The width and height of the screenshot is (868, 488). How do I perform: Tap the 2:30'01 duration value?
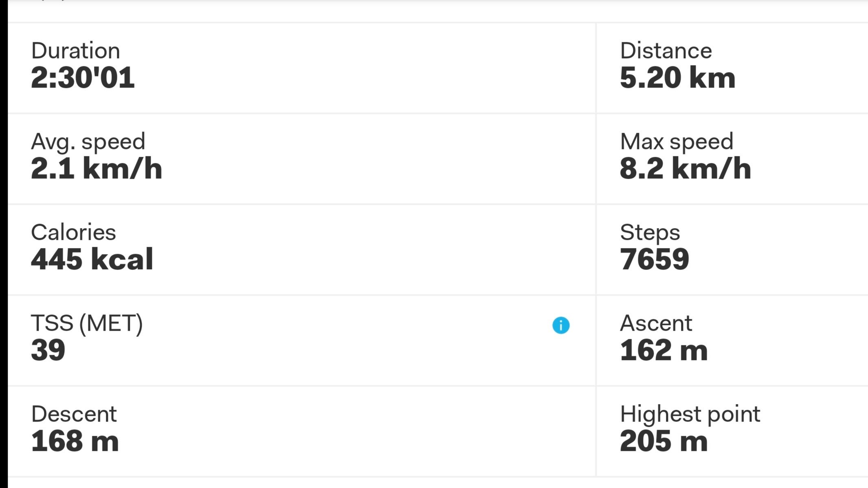tap(83, 77)
